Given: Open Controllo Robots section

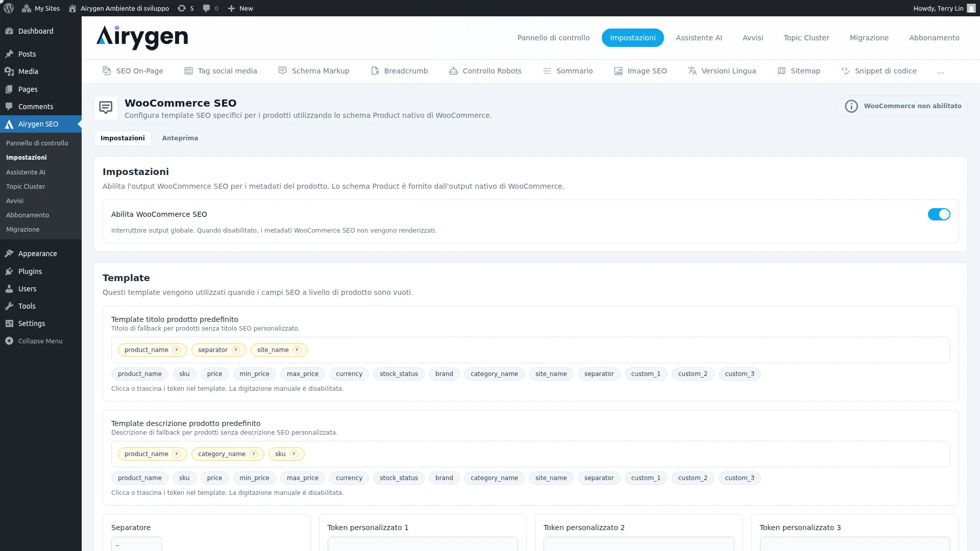Looking at the screenshot, I should click(x=485, y=71).
